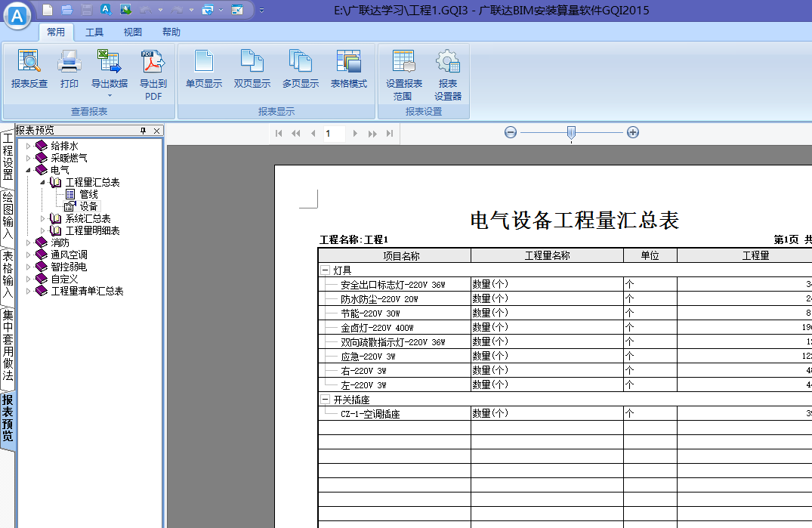
Task: Click the page number input field
Action: (x=334, y=134)
